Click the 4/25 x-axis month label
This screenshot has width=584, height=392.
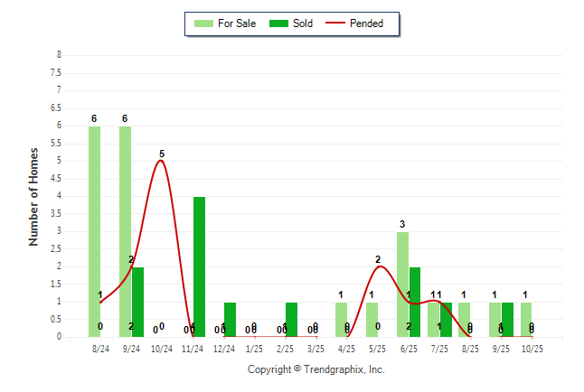point(346,348)
